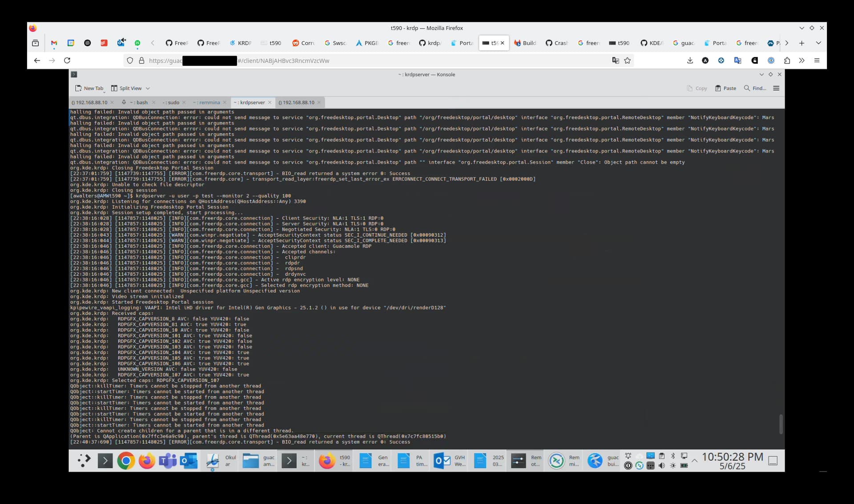Viewport: 854px width, 504px height.
Task: Open the Firefox list-all-tabs dropdown
Action: point(818,43)
